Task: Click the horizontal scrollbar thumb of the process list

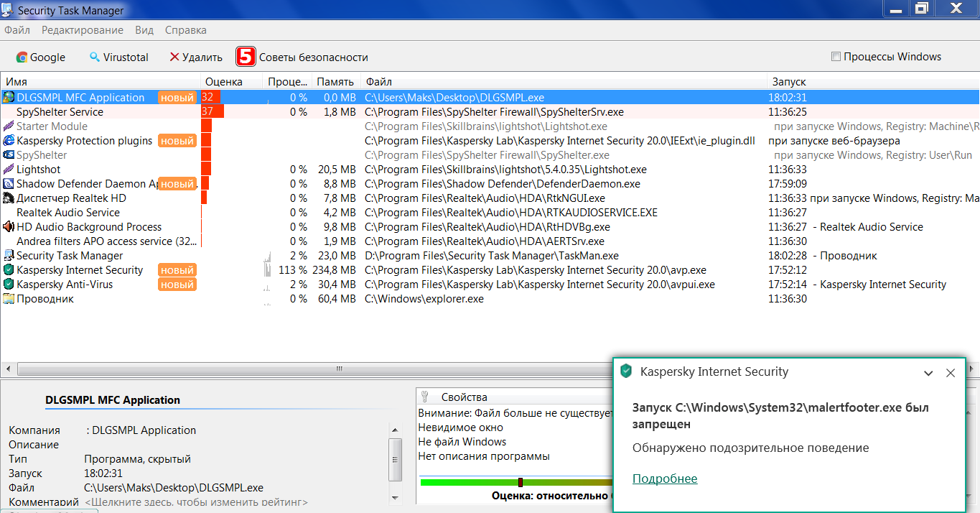Action: point(341,369)
